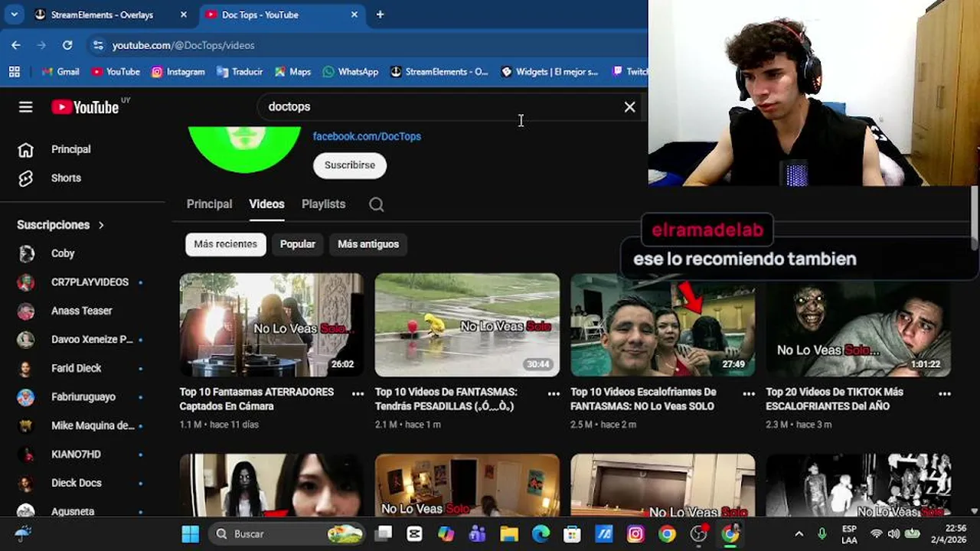Open the Windows Start menu
This screenshot has width=980, height=551.
click(x=191, y=534)
